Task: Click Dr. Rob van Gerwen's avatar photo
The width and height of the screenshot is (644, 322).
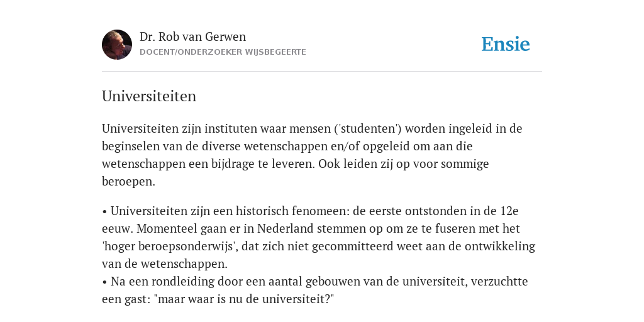Action: pyautogui.click(x=117, y=45)
